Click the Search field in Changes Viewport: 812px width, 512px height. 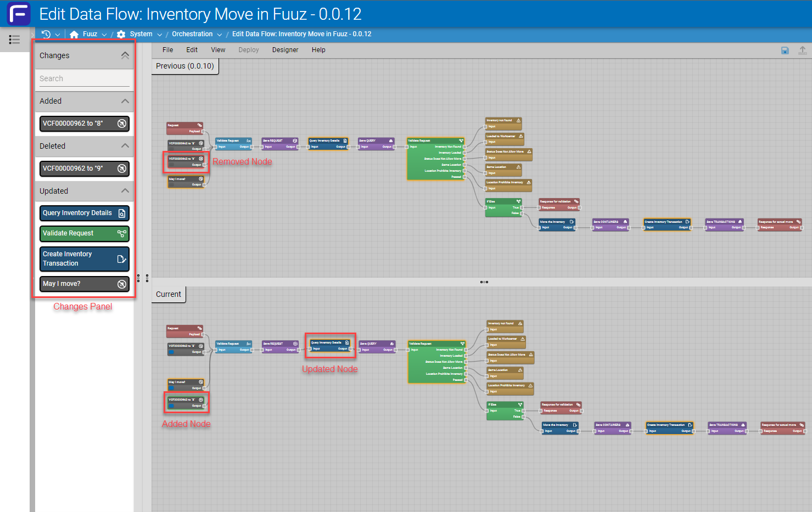coord(84,78)
